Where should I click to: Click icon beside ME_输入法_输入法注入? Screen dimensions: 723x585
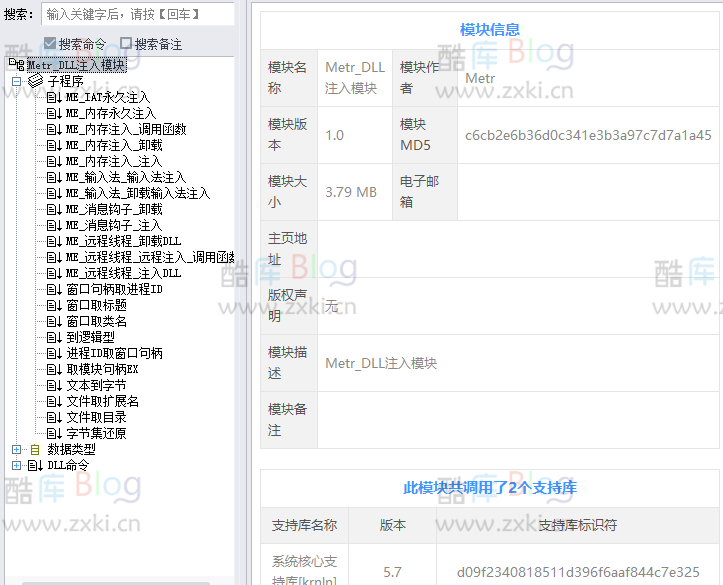(54, 177)
